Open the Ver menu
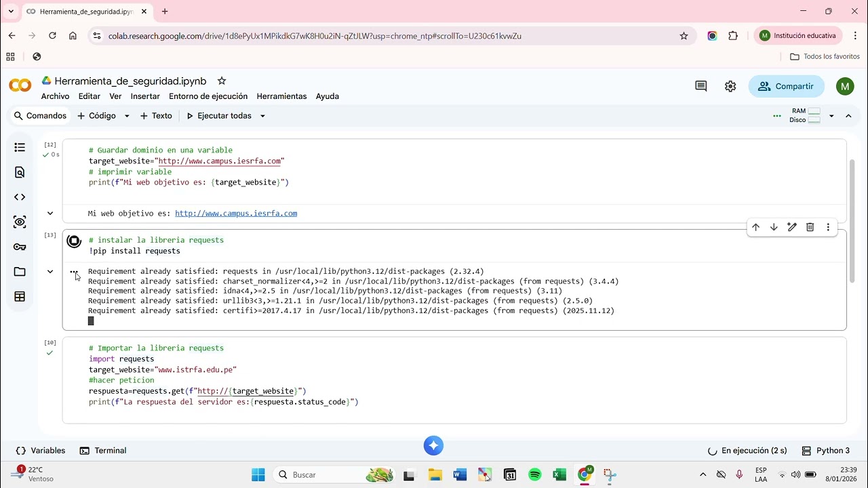 tap(115, 96)
